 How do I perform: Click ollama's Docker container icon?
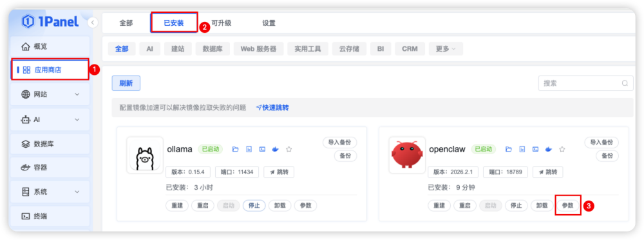coord(276,150)
